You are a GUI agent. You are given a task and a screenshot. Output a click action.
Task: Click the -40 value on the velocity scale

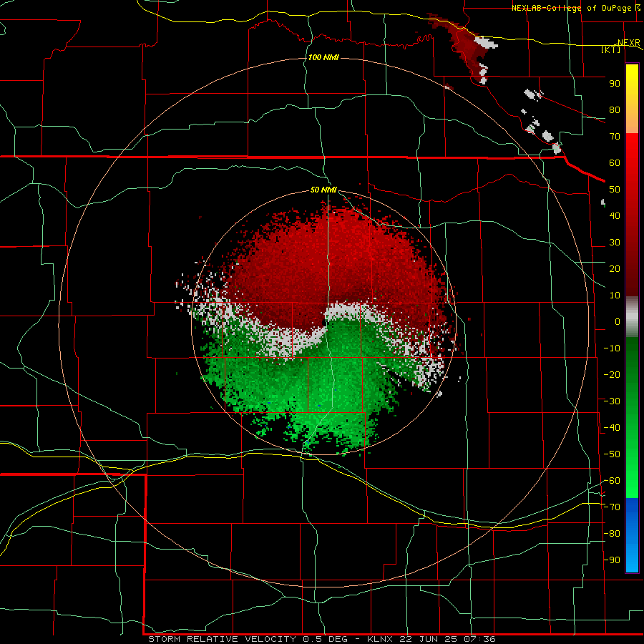pos(612,428)
